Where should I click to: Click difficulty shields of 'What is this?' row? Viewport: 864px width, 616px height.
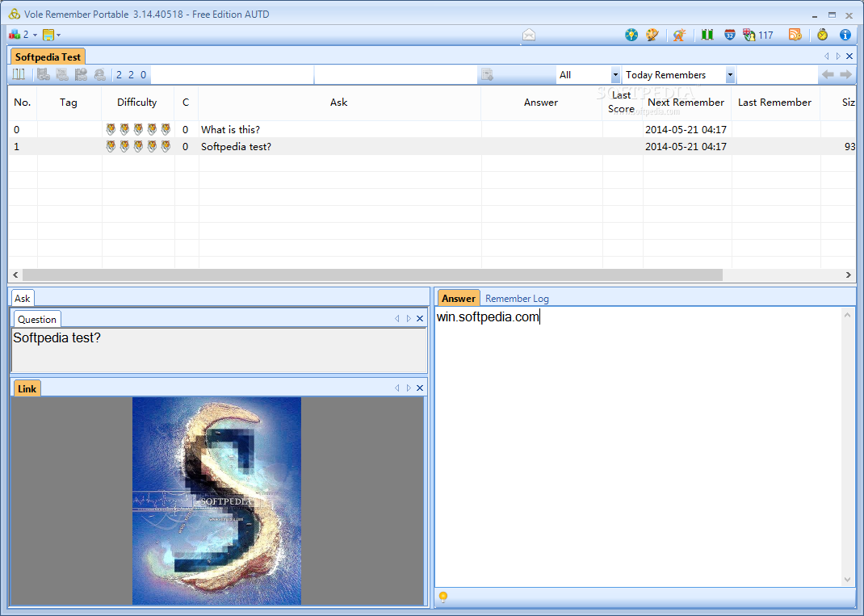coord(138,129)
